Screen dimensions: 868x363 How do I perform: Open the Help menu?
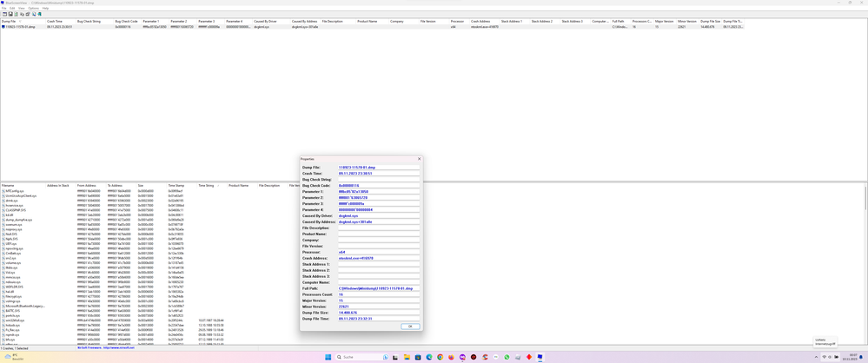(45, 9)
